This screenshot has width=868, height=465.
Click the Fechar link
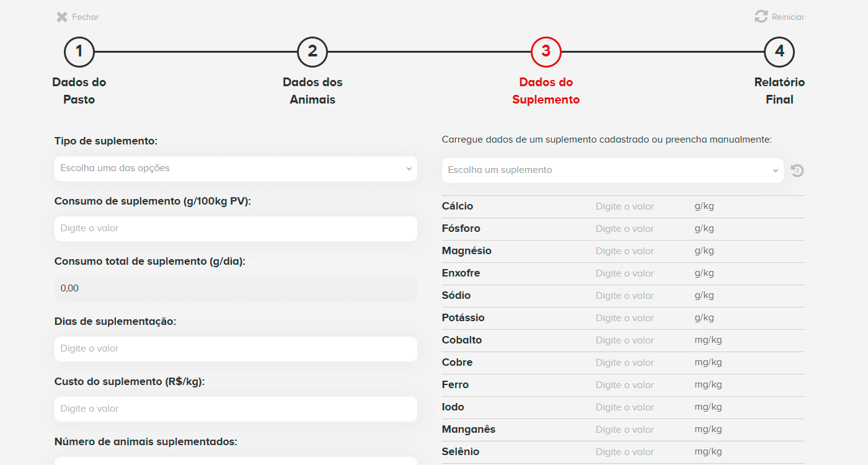tap(84, 17)
